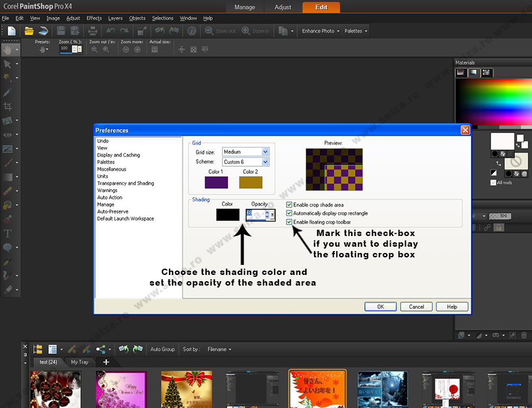The width and height of the screenshot is (532, 408).
Task: Add a new tray with plus button
Action: [106, 362]
